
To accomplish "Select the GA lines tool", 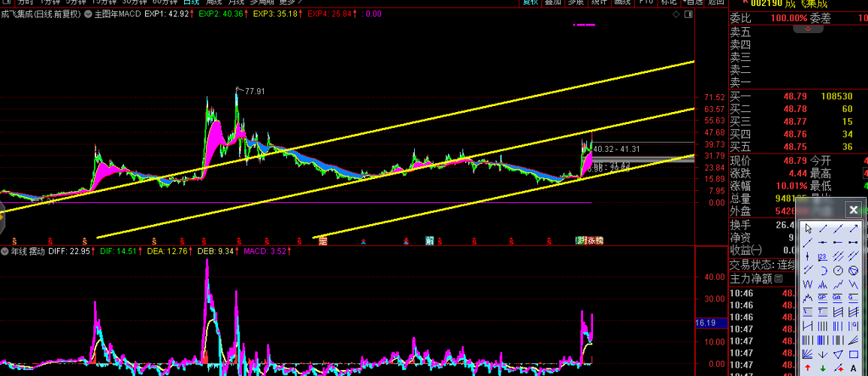I will click(837, 298).
